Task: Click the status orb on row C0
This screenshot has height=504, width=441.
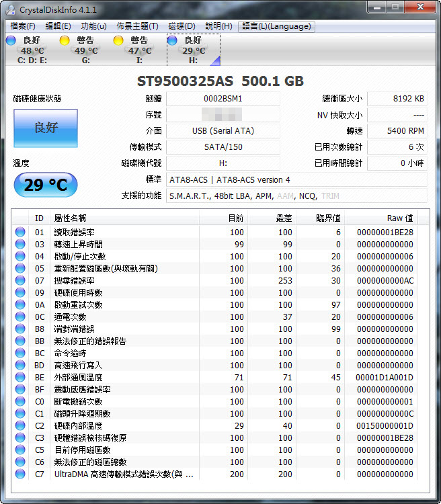Action: pyautogui.click(x=20, y=401)
